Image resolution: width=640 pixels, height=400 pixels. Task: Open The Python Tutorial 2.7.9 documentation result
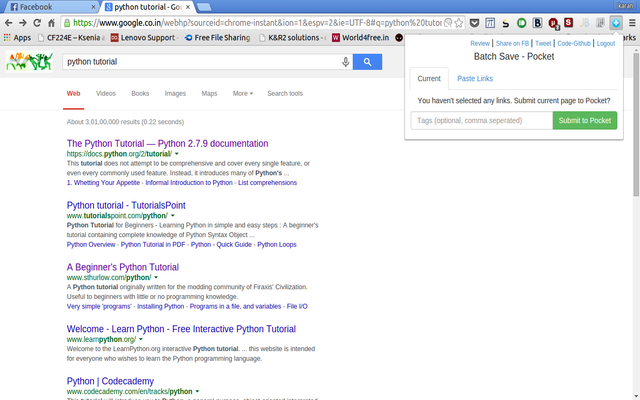pos(167,144)
